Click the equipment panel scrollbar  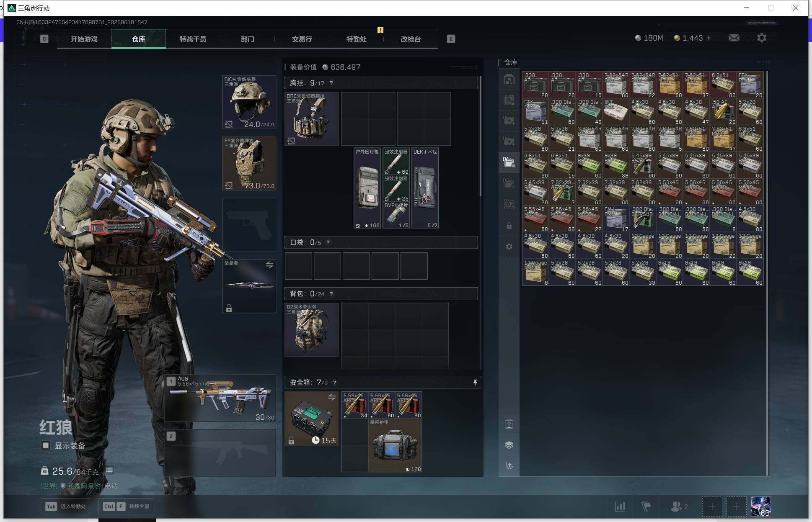click(x=480, y=136)
